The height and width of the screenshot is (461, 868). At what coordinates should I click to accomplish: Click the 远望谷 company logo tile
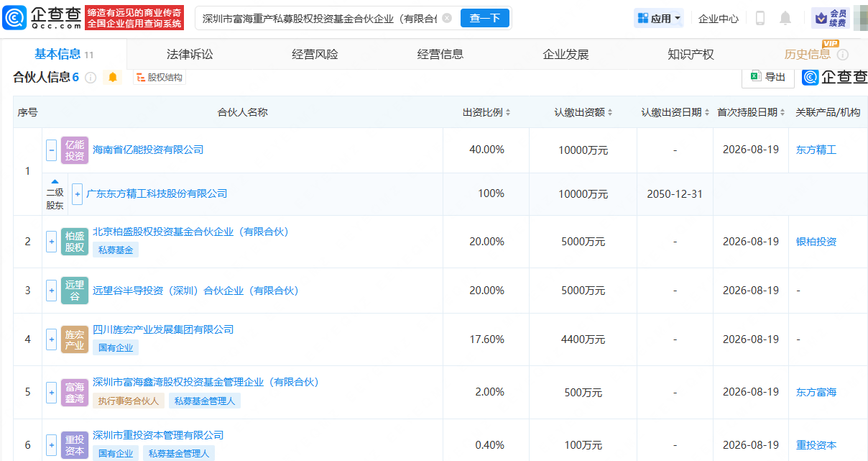coord(75,291)
